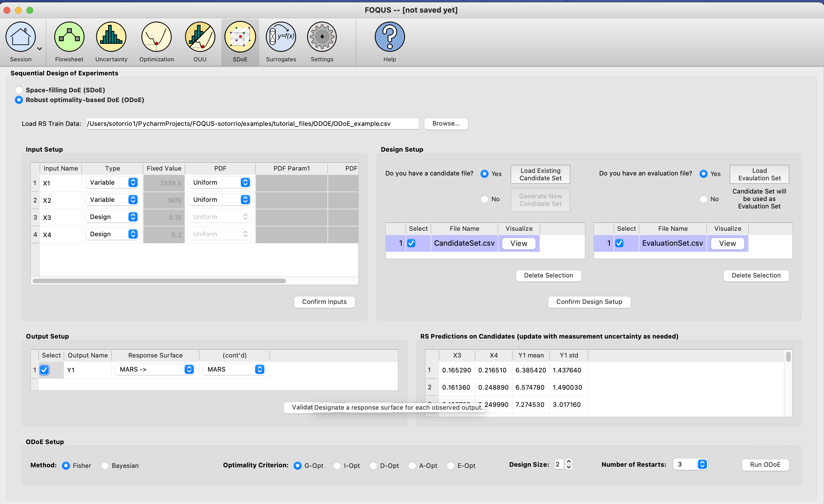Click the CandidateSet.csv file name cell
824x504 pixels.
[x=464, y=243]
